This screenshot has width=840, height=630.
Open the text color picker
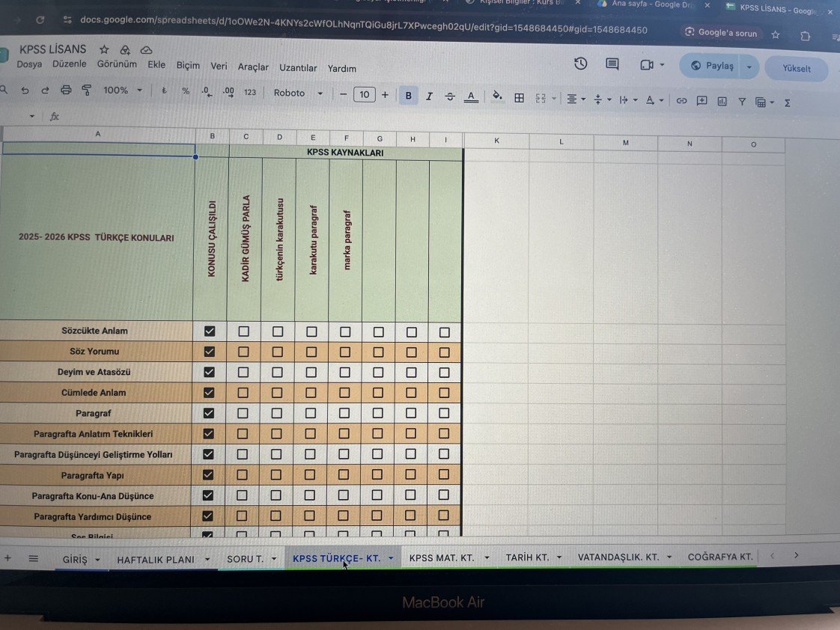(x=471, y=97)
